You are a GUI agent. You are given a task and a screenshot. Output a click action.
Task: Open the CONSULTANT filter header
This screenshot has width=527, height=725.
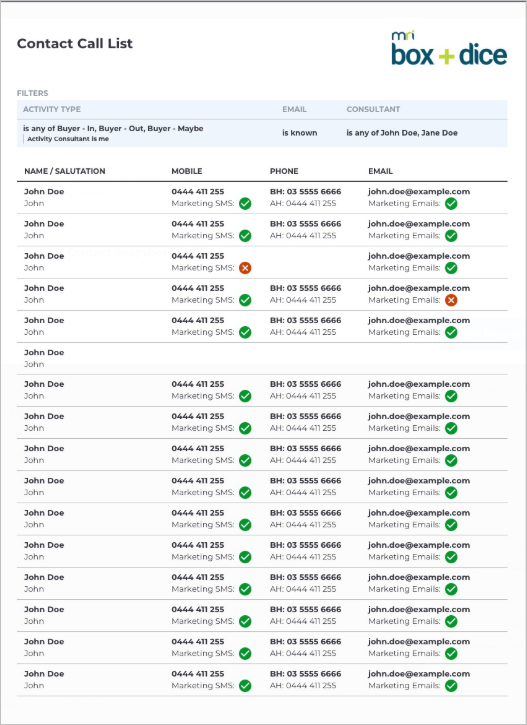pos(373,109)
